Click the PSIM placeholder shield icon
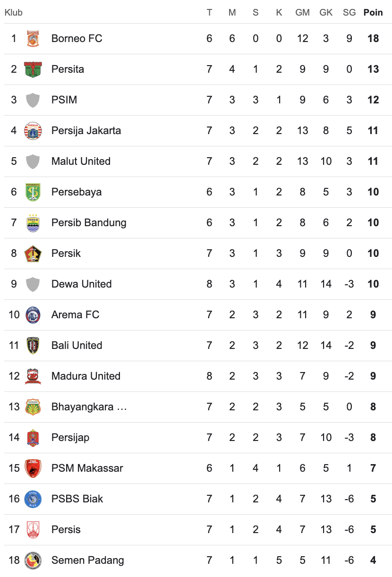392x577 pixels. pyautogui.click(x=33, y=100)
